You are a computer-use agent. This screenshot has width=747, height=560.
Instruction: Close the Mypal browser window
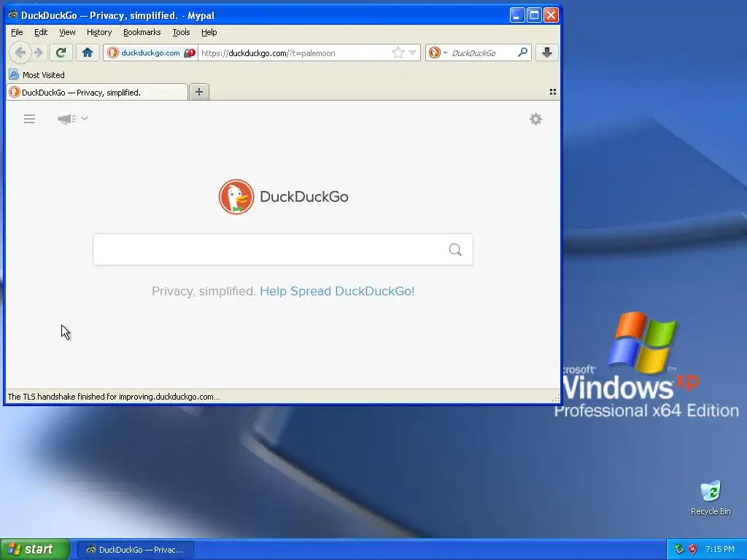(551, 15)
